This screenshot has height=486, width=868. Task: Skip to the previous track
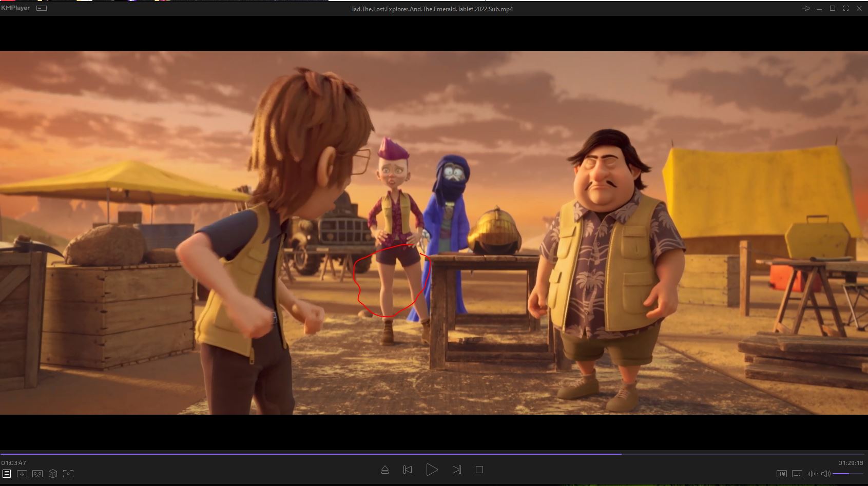[x=408, y=470]
